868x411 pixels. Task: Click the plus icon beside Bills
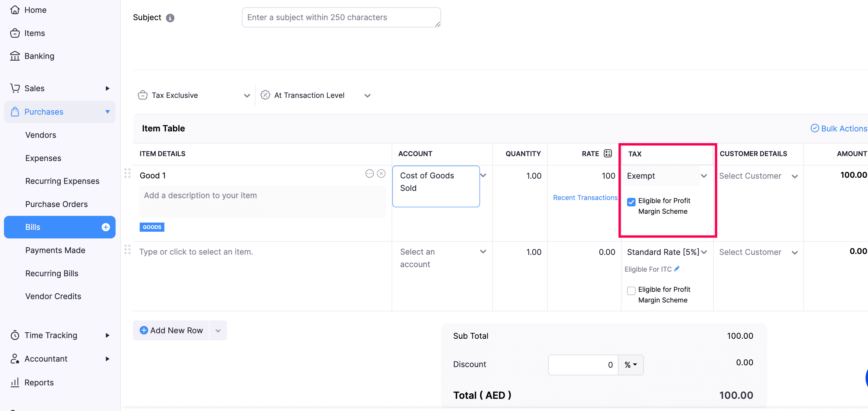(106, 227)
